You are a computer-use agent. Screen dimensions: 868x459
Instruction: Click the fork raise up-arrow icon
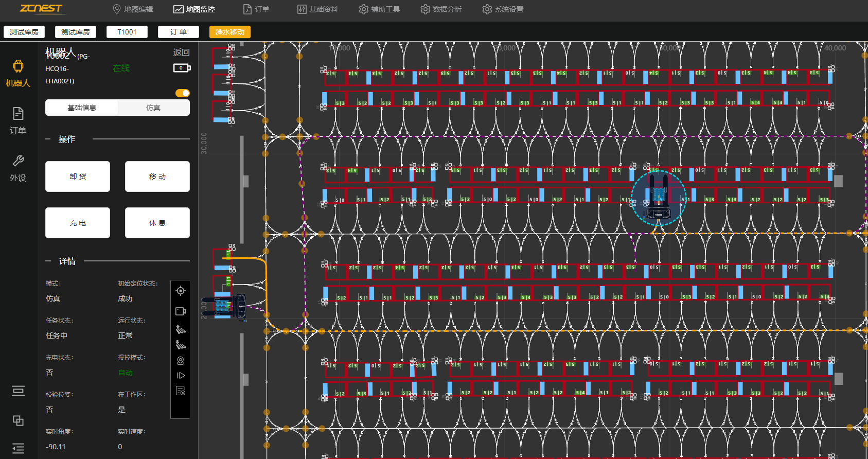(181, 329)
